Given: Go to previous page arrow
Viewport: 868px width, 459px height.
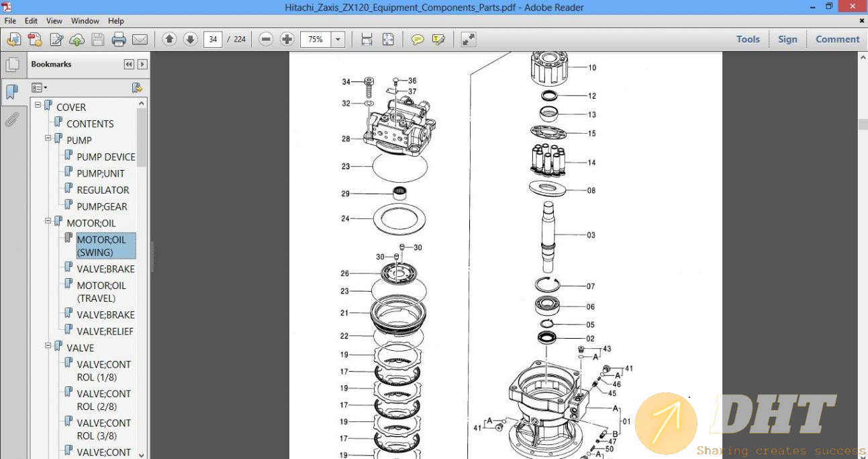Looking at the screenshot, I should point(170,39).
